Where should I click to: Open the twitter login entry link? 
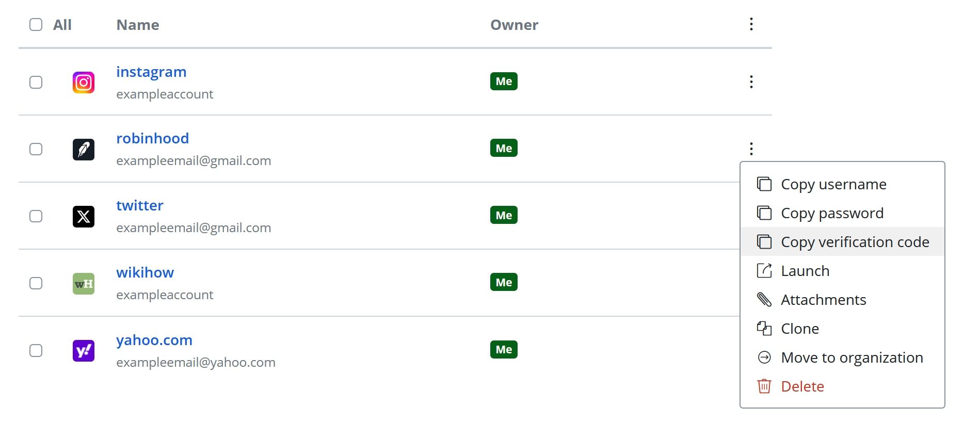coord(139,206)
